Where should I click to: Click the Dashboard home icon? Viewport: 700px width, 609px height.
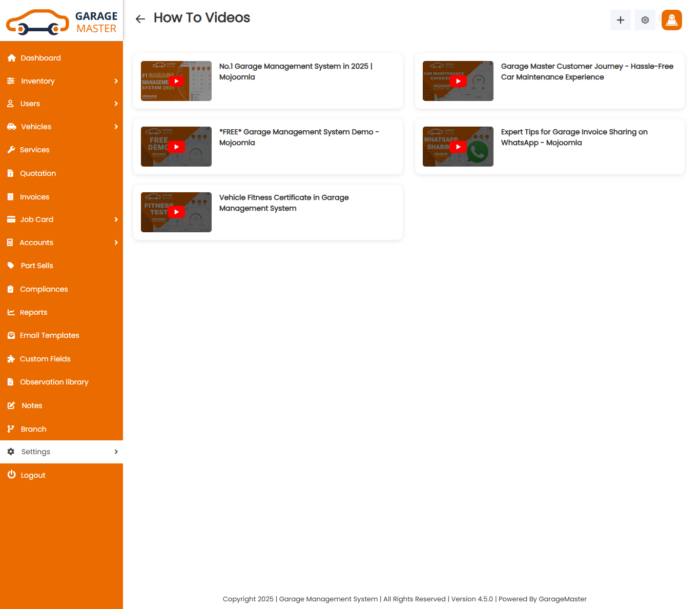[11, 58]
